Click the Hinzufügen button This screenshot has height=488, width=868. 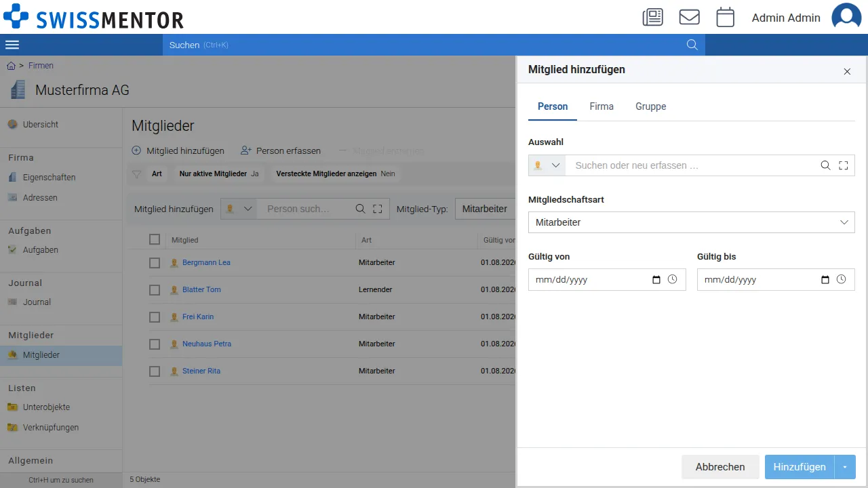tap(800, 467)
